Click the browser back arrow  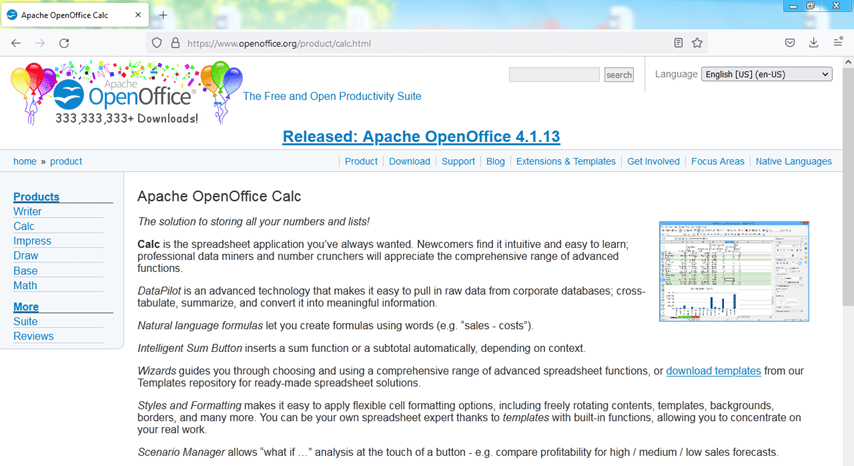pos(16,43)
